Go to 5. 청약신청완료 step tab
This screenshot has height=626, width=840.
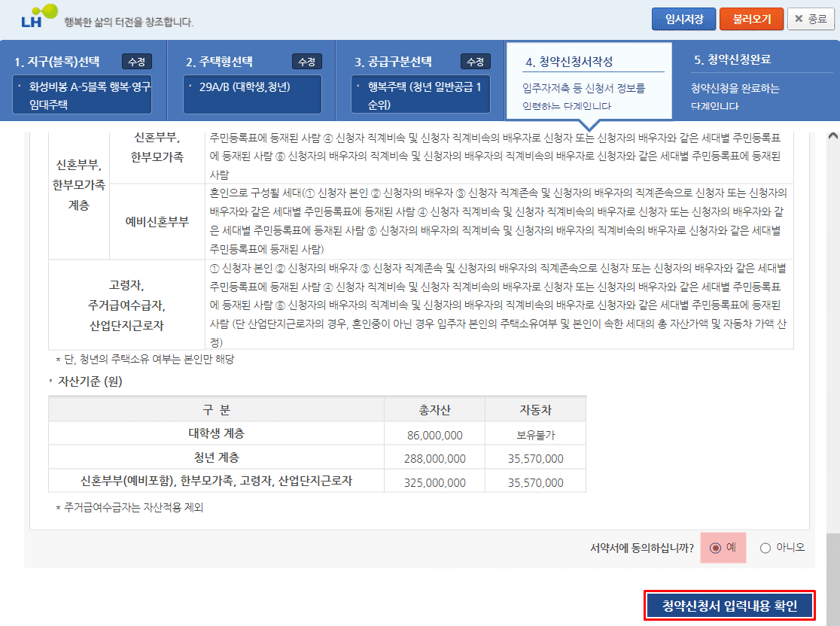(x=732, y=60)
